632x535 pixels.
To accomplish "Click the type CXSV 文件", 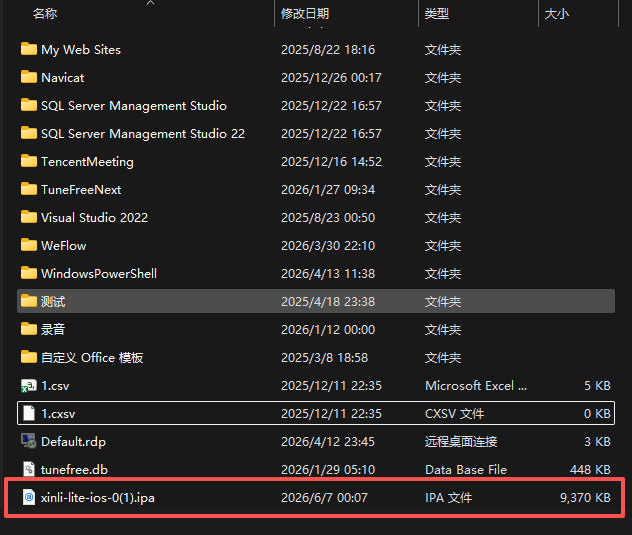I will (454, 414).
